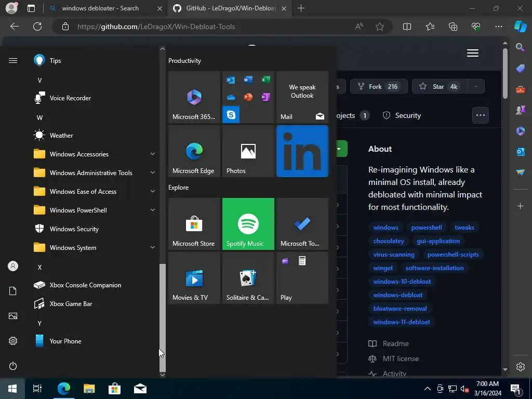Open Microsoft To Do tile
The width and height of the screenshot is (532, 399).
point(302,224)
